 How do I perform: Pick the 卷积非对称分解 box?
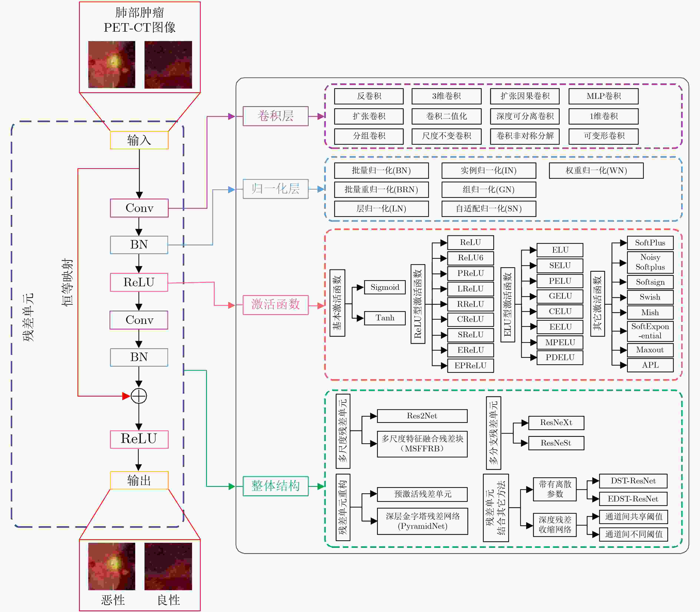(525, 136)
